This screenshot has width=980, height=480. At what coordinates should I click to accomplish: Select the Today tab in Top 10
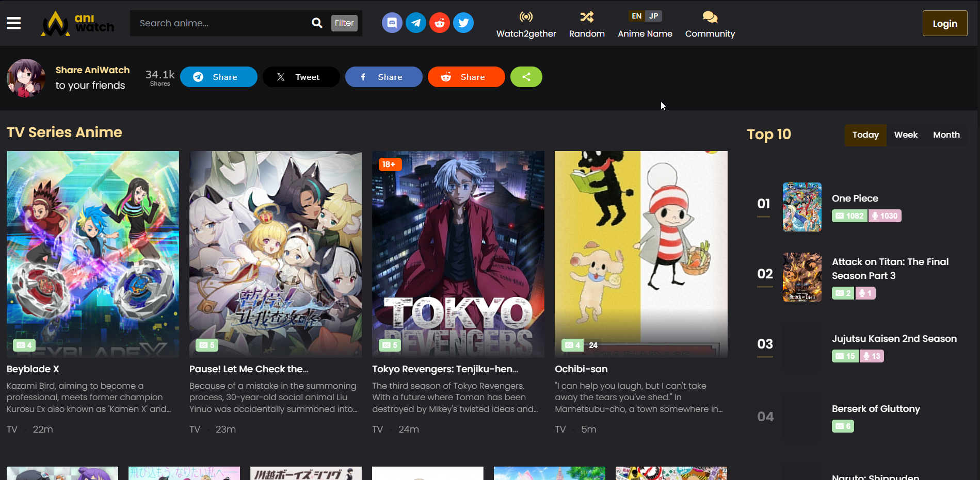click(865, 135)
